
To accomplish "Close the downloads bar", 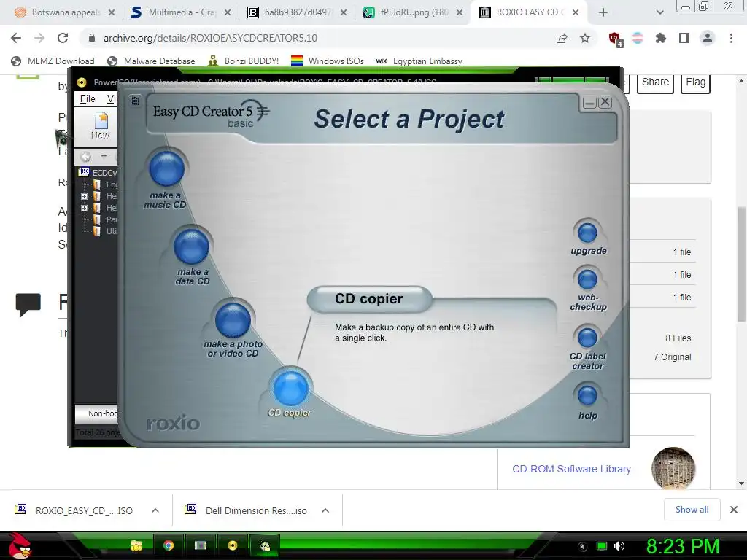I will coord(734,510).
